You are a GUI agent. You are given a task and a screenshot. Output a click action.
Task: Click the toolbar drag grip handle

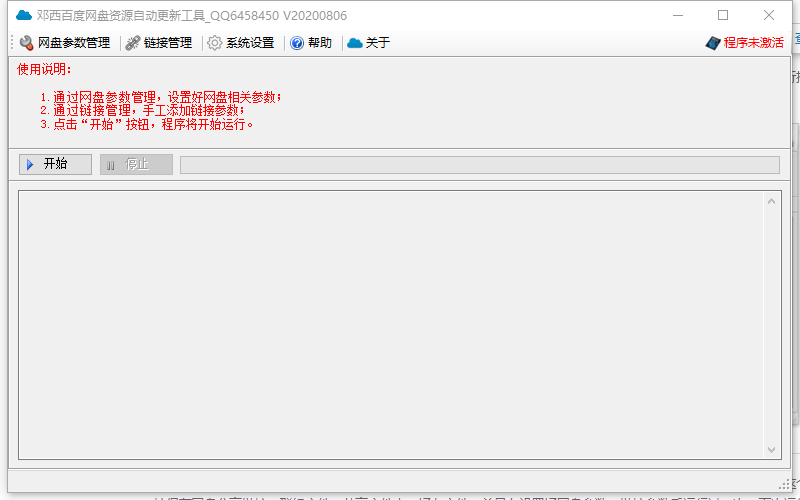click(12, 43)
